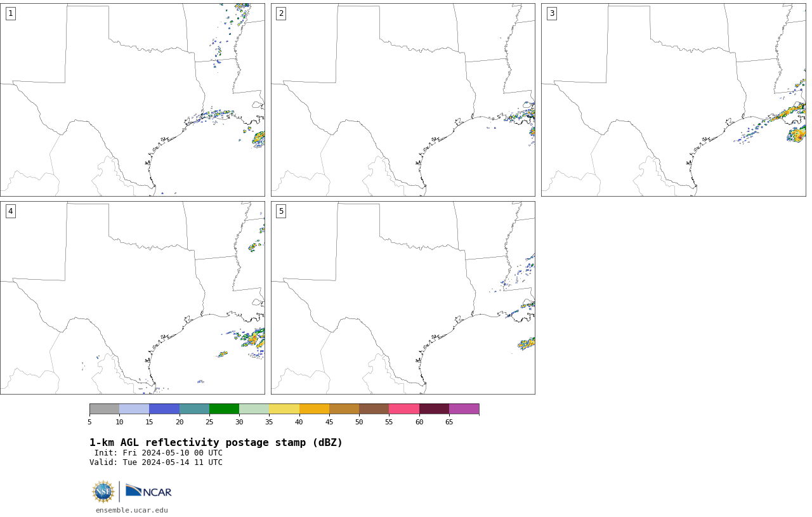Click the member number label '5'
This screenshot has height=517, width=812.
pos(281,211)
